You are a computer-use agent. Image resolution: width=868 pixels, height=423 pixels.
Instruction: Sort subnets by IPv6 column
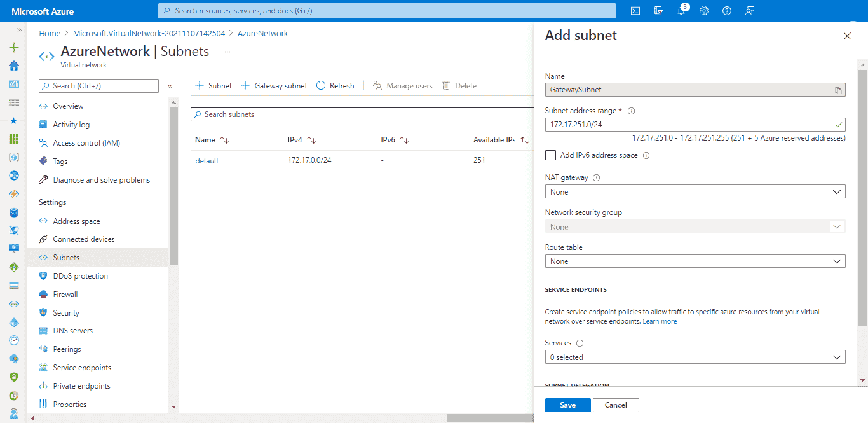(x=404, y=140)
